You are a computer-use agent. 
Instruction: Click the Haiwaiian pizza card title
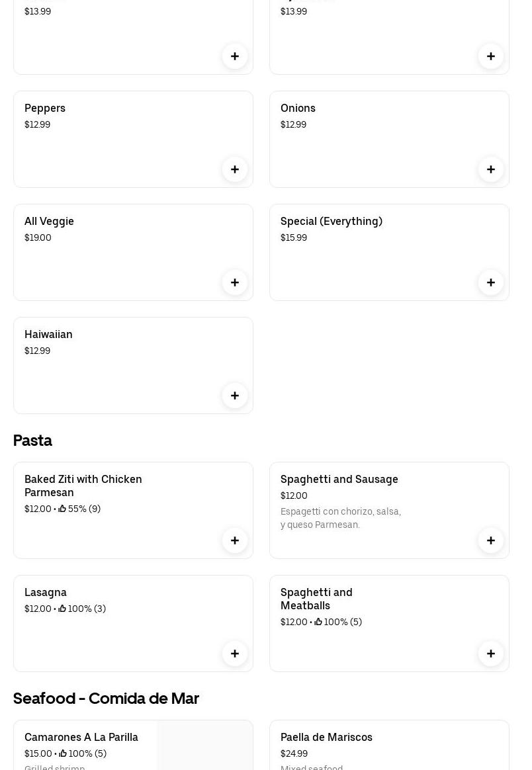(48, 335)
